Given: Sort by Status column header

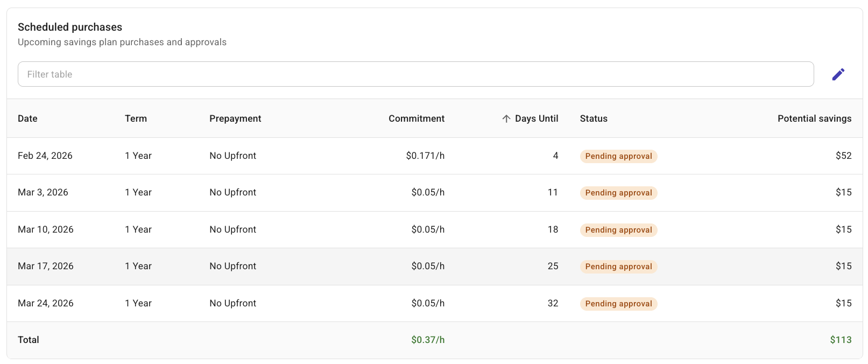Looking at the screenshot, I should point(594,118).
